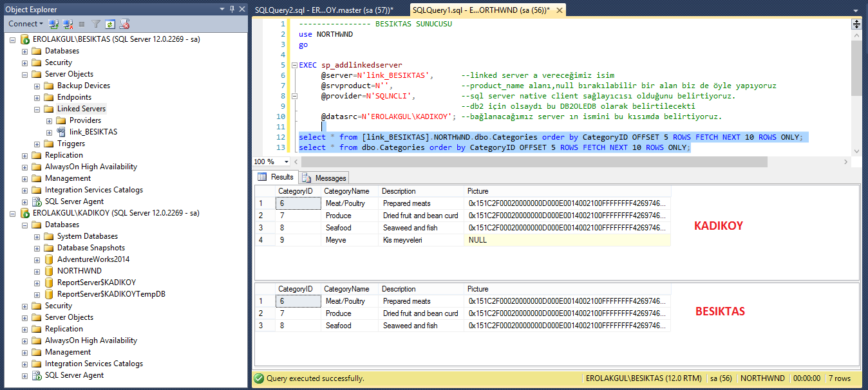Open the Messages tab
Viewport: 868px width, 390px height.
(x=330, y=178)
